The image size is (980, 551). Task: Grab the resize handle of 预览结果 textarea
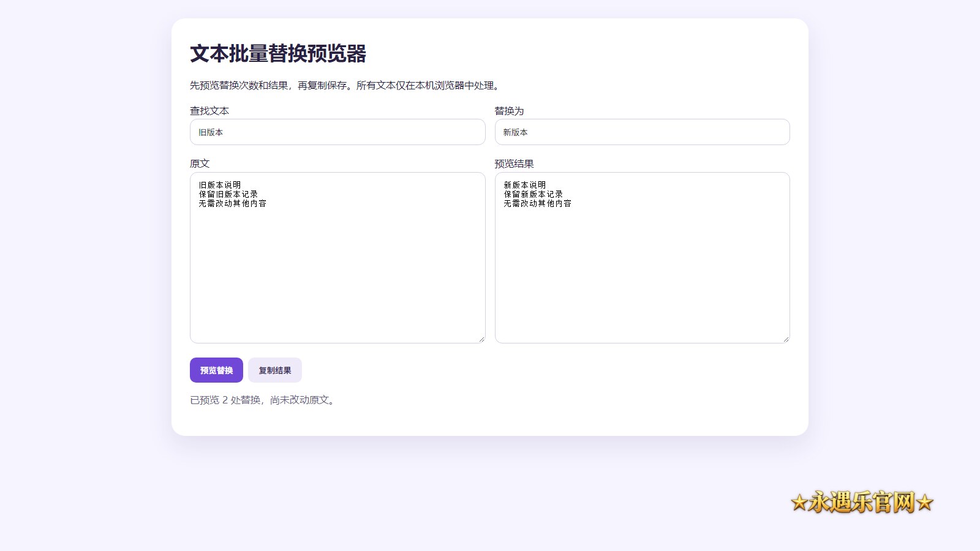(786, 339)
